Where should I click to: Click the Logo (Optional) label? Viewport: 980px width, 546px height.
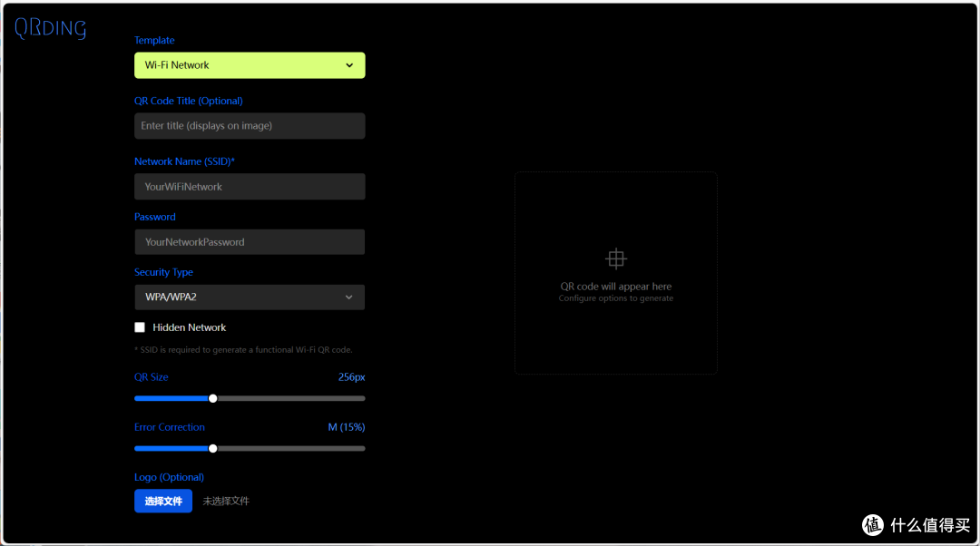[x=169, y=477]
